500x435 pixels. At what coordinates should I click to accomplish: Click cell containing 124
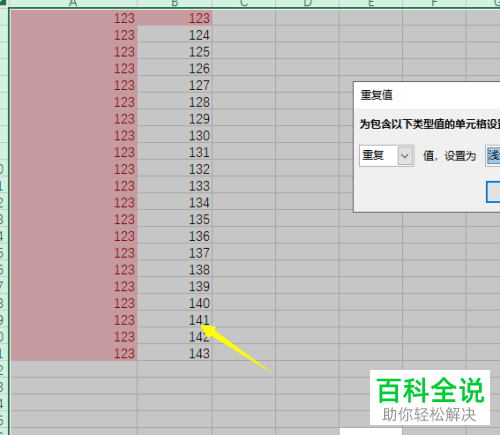click(175, 34)
